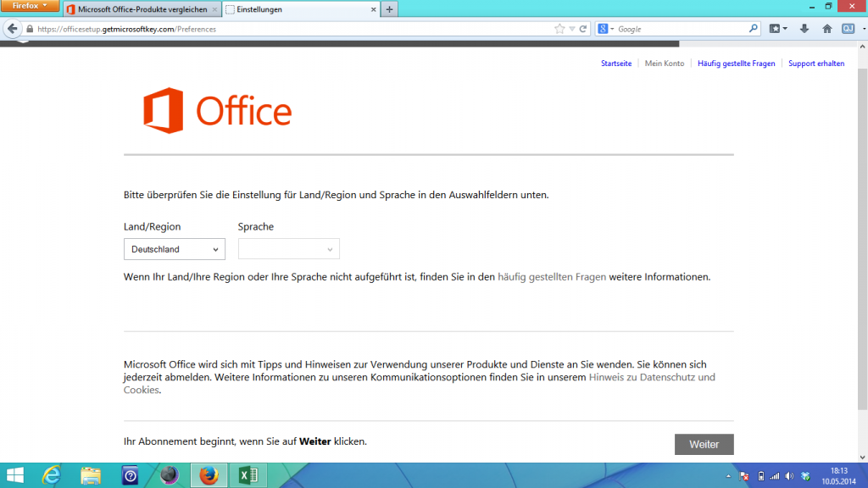Screen dimensions: 868x488
Task: Select the Einstellungen tab
Action: pyautogui.click(x=302, y=9)
